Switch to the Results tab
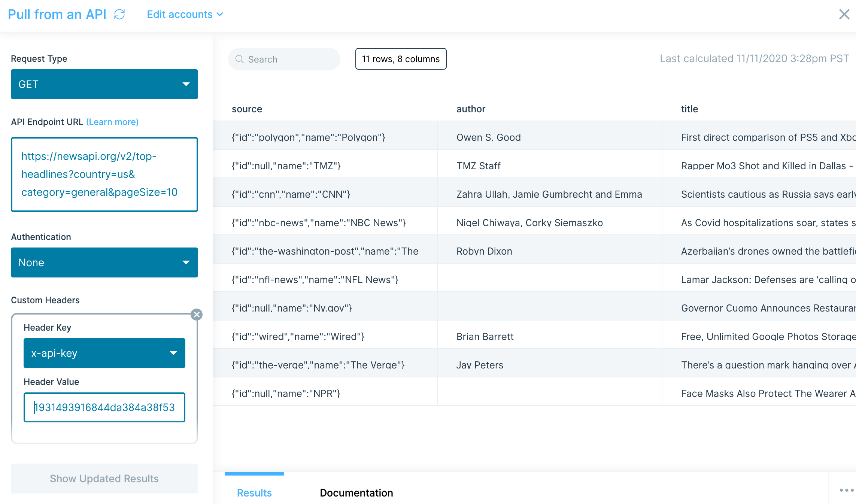 pos(254,492)
